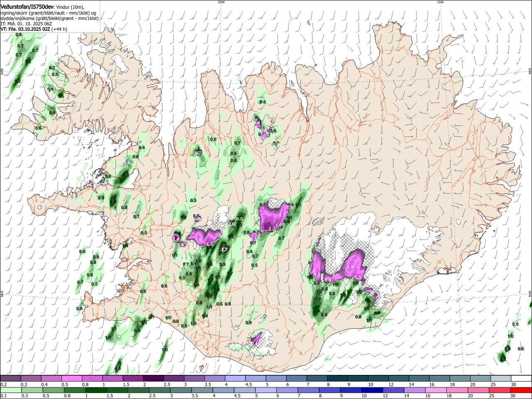Select green rain swatch starting at 0.5
The image size is (532, 399).
click(x=53, y=390)
